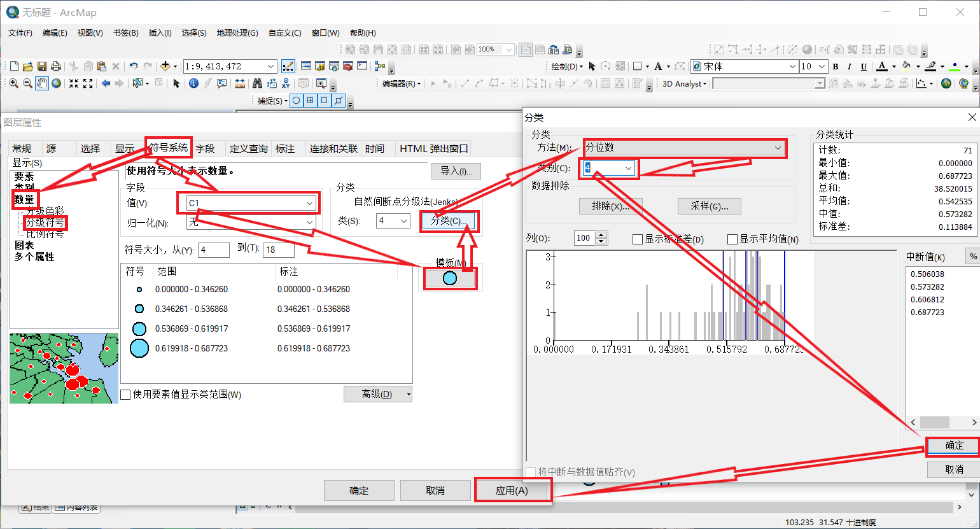Click the 分类 button
This screenshot has height=529, width=980.
(449, 221)
